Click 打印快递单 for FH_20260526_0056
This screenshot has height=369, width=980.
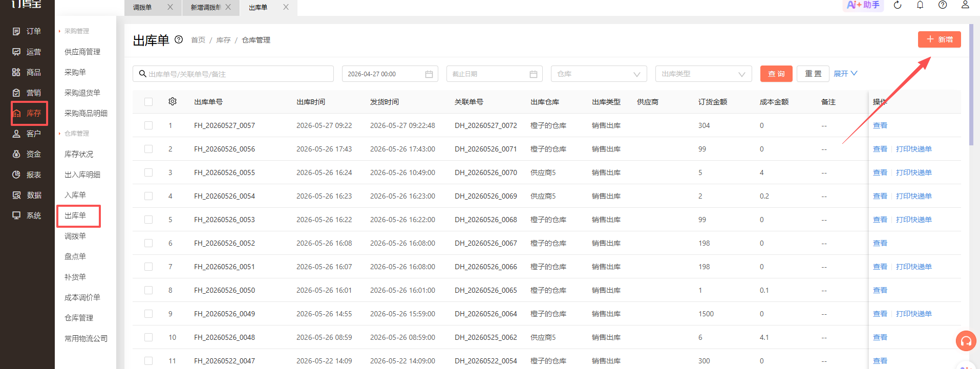click(x=913, y=149)
